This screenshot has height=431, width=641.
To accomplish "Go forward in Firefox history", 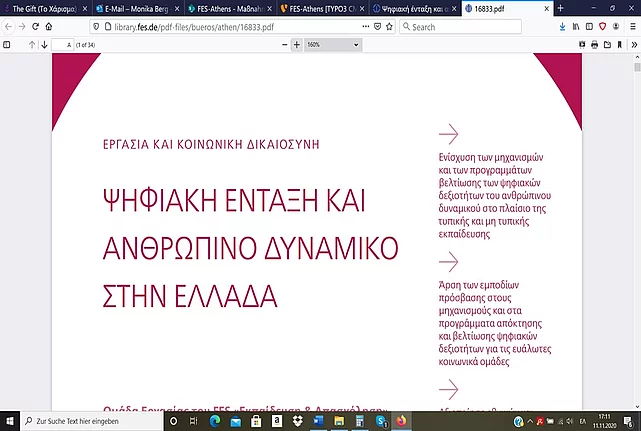I will tap(22, 27).
